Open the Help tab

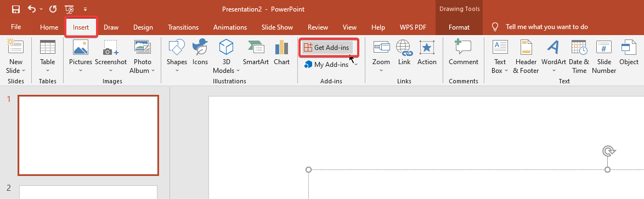(378, 27)
